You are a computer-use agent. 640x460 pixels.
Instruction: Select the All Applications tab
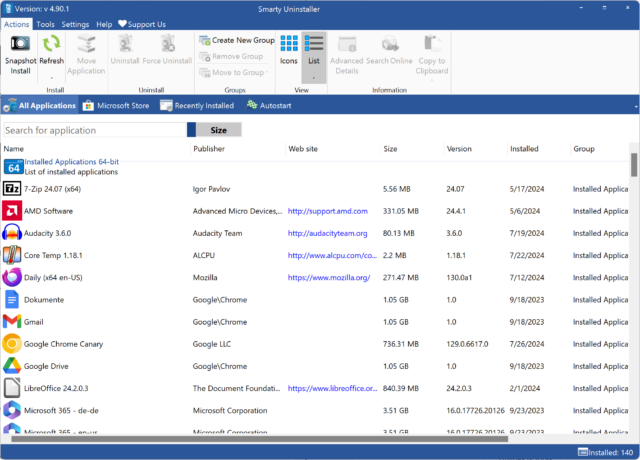click(40, 105)
